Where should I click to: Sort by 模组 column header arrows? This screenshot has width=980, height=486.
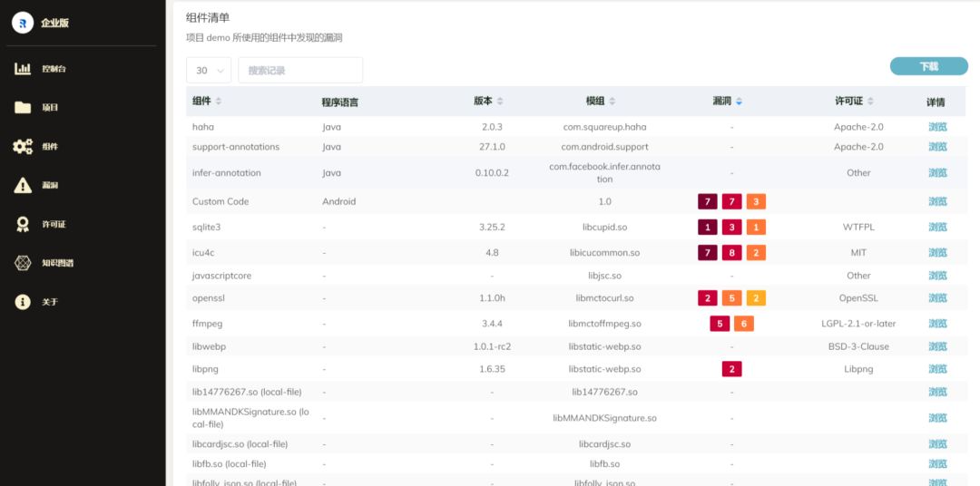(x=612, y=102)
